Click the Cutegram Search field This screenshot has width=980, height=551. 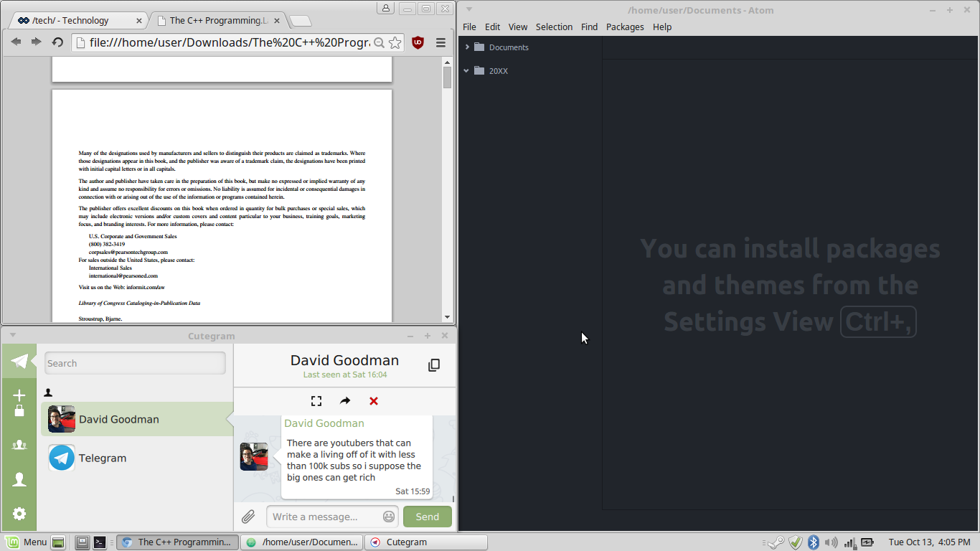click(x=135, y=363)
